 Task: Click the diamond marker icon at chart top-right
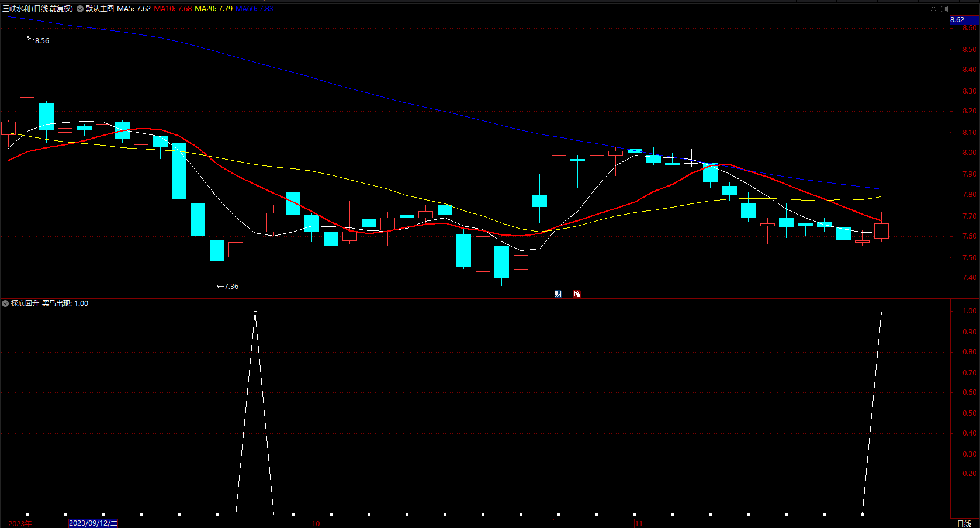tap(933, 9)
